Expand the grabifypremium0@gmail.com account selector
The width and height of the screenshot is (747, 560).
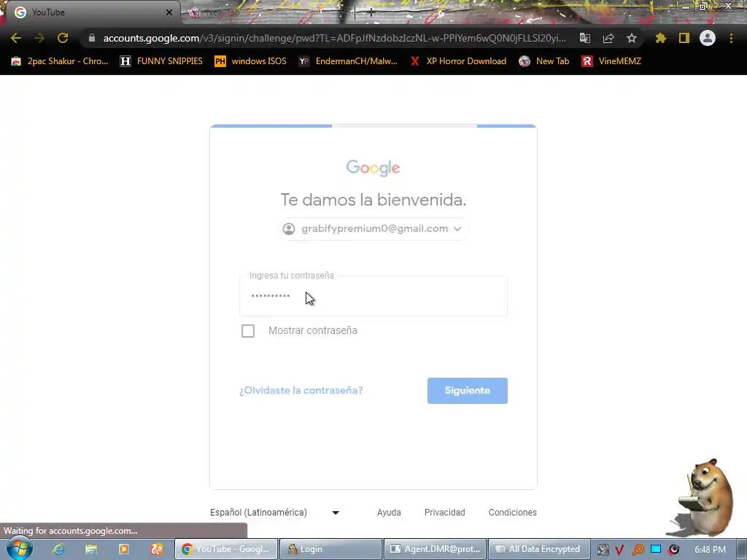click(373, 228)
